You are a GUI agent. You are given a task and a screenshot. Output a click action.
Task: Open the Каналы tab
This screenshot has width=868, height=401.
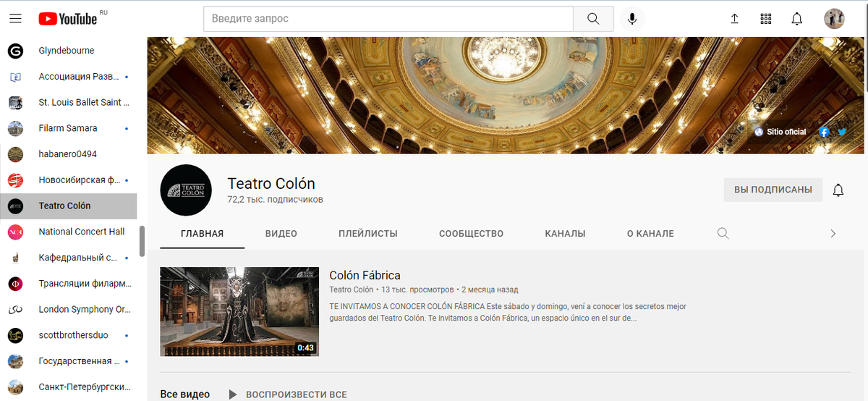565,233
